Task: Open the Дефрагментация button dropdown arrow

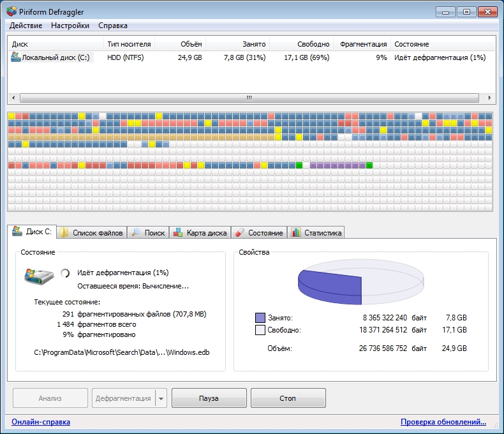Action: coord(161,398)
